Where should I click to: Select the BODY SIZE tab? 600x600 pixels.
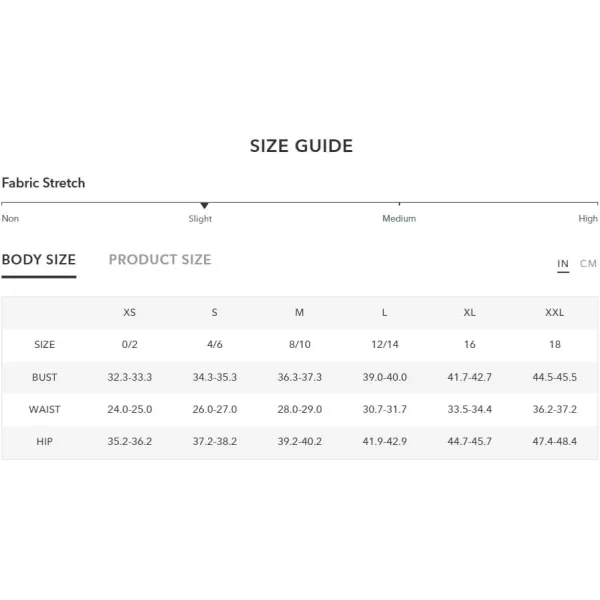(39, 259)
